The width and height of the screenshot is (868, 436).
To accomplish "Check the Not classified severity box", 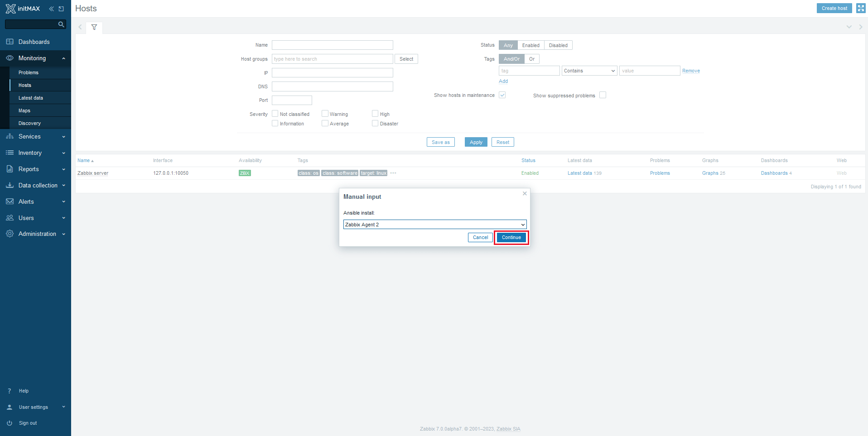I will pyautogui.click(x=275, y=114).
